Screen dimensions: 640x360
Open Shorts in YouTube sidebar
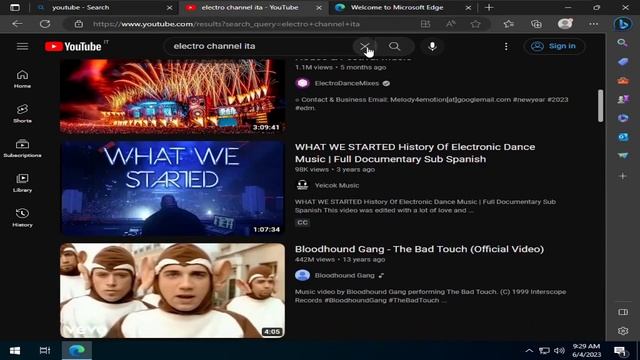pyautogui.click(x=22, y=113)
